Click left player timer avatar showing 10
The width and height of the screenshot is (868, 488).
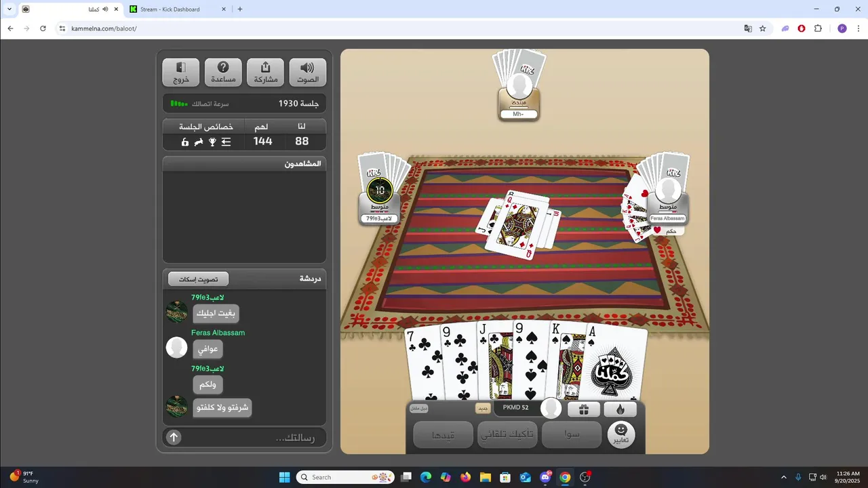380,190
